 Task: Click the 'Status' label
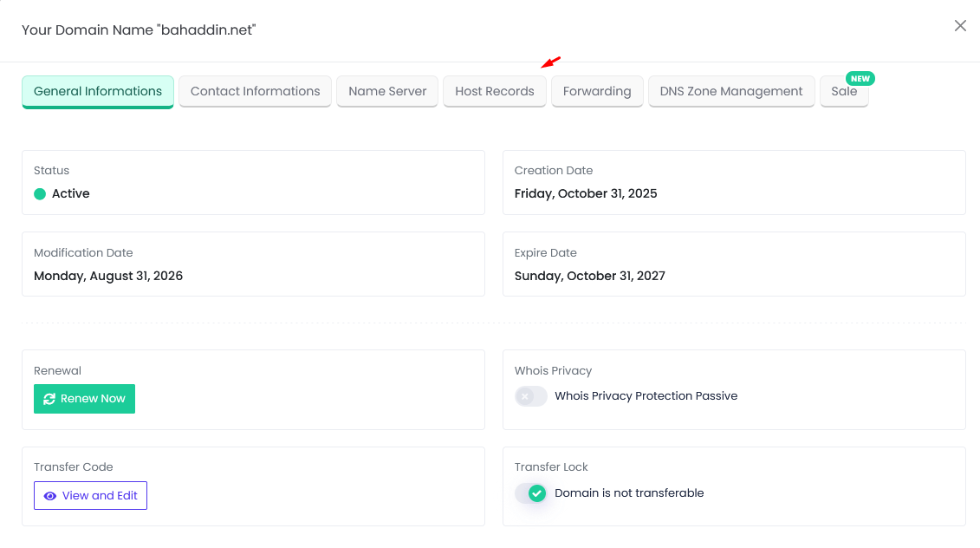tap(51, 170)
